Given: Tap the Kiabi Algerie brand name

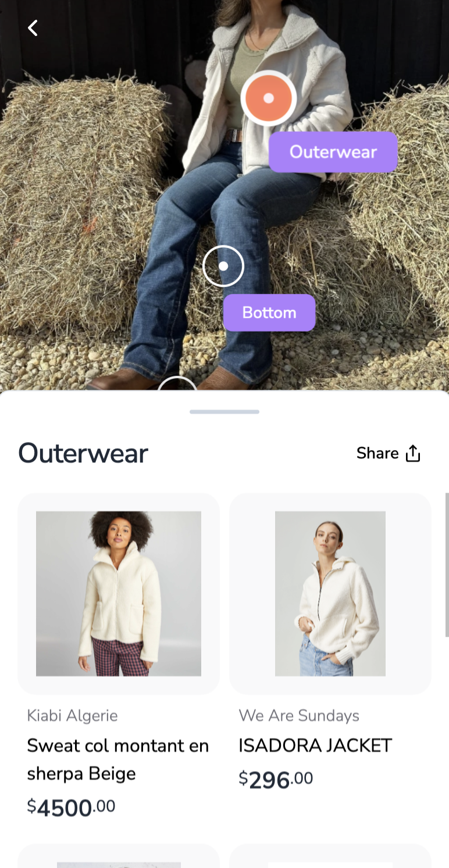Looking at the screenshot, I should 72,716.
